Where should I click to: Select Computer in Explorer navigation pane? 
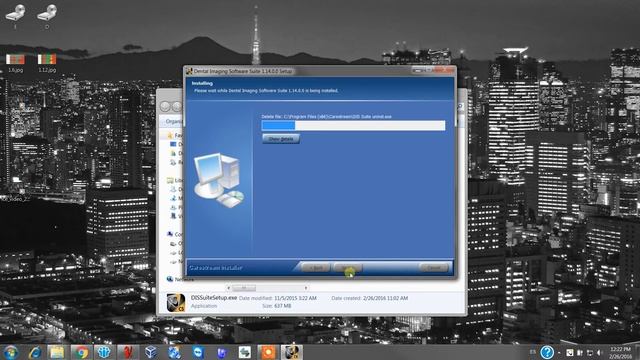(x=175, y=234)
